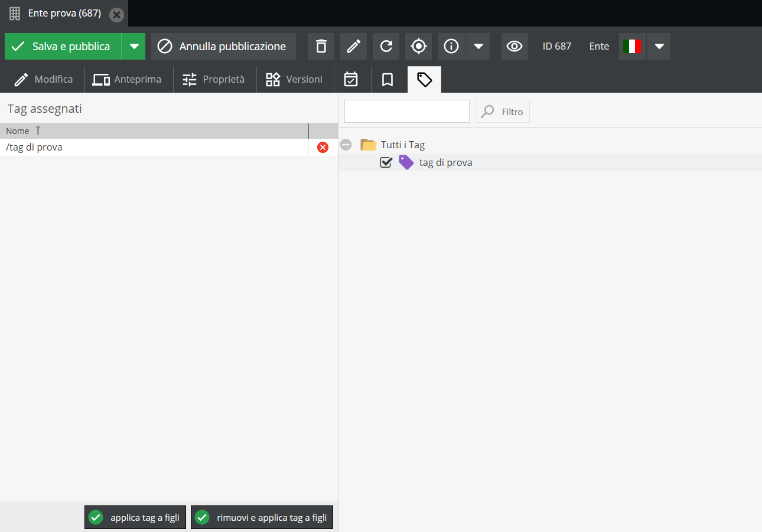Click 'applica tag a figli' button

coord(135,518)
